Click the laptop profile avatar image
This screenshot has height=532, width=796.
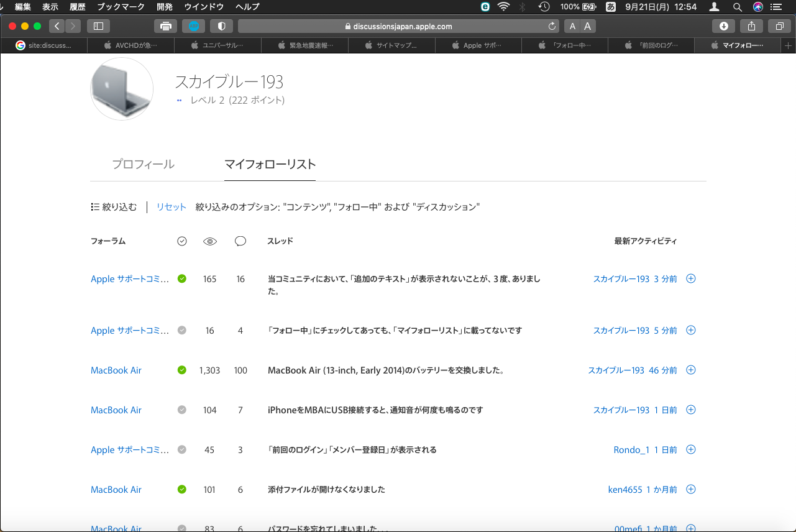[x=122, y=88]
